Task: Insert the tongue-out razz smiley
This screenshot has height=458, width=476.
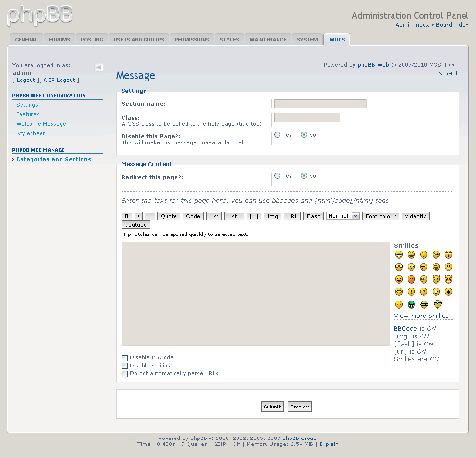Action: 399,279
